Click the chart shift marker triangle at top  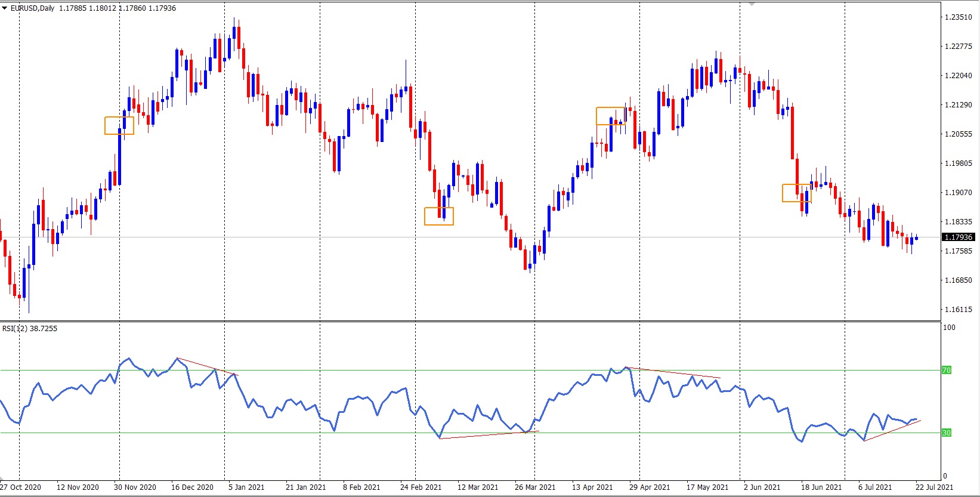752,4
